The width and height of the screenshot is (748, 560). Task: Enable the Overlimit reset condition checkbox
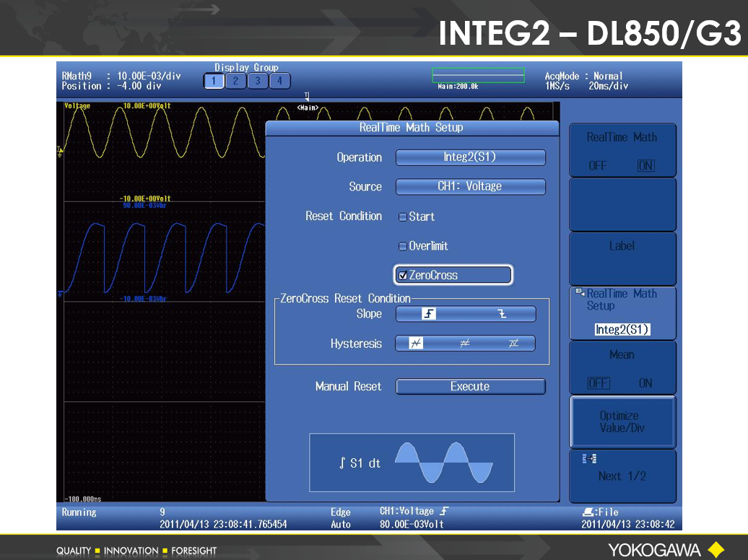[403, 246]
